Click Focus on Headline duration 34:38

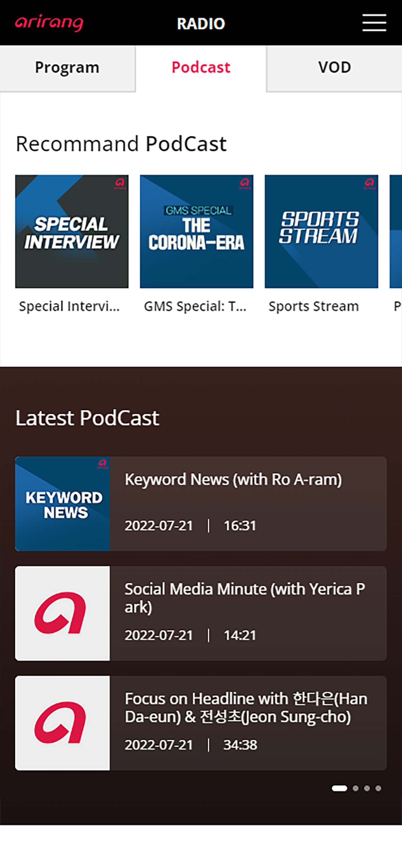click(240, 745)
